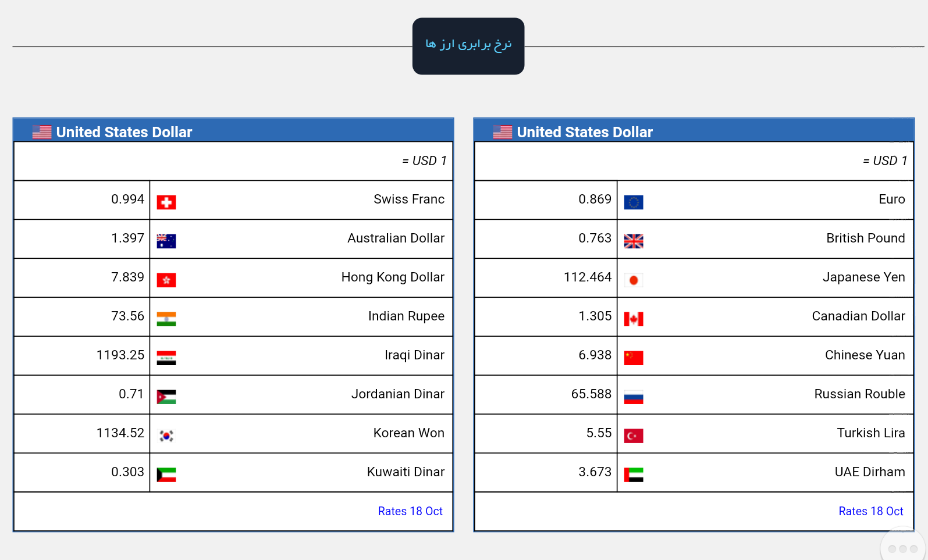Viewport: 928px width, 560px height.
Task: Click the Hong Kong flag icon
Action: [x=166, y=280]
